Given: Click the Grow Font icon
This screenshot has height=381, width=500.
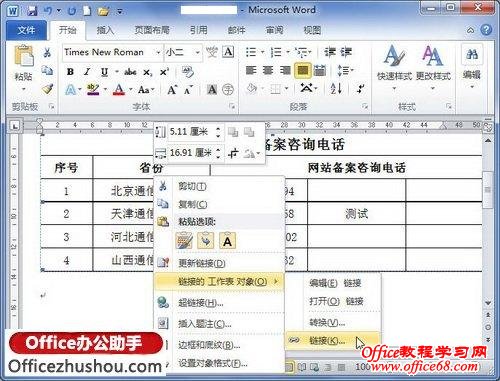Looking at the screenshot, I should click(x=172, y=89).
